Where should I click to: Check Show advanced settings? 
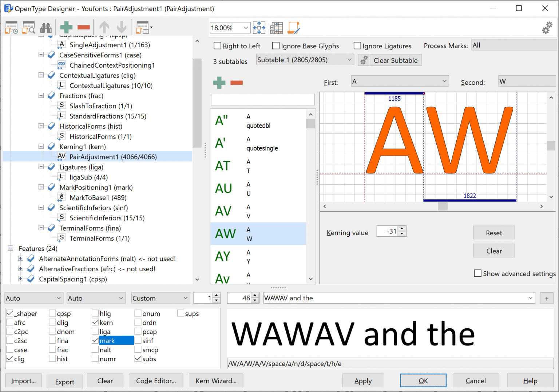(x=478, y=273)
